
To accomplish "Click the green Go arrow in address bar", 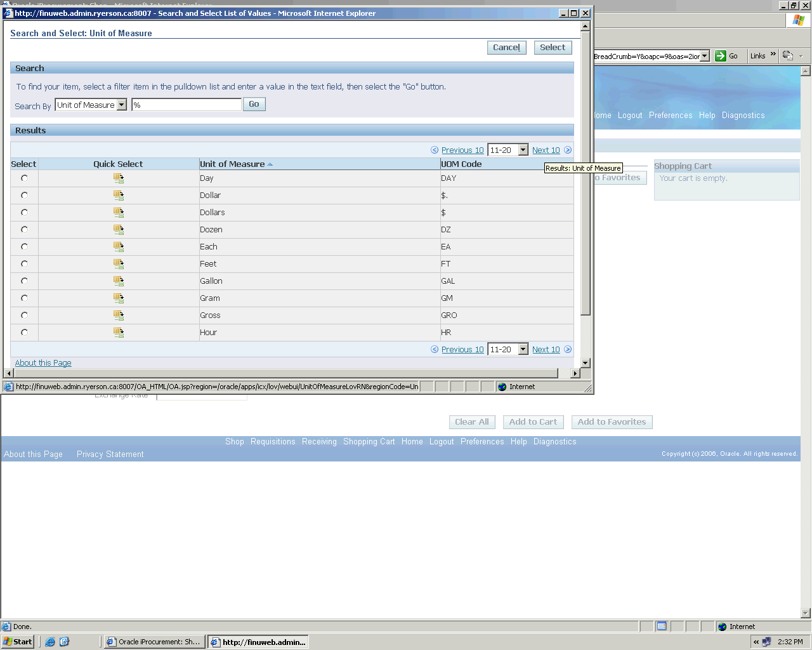I will click(721, 56).
